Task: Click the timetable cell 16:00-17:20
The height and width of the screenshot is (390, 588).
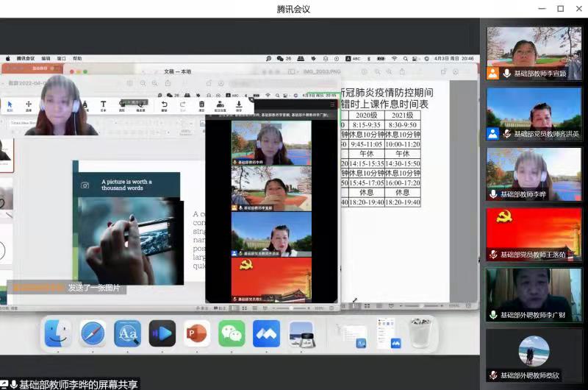Action: tap(402, 182)
